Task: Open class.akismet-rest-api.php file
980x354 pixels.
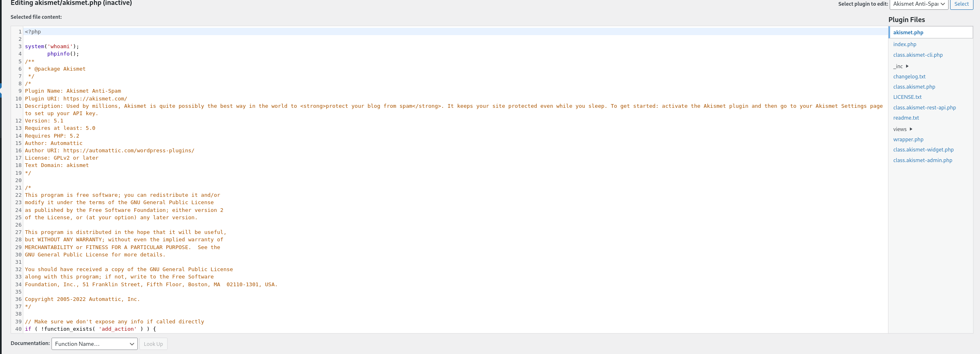Action: click(924, 108)
